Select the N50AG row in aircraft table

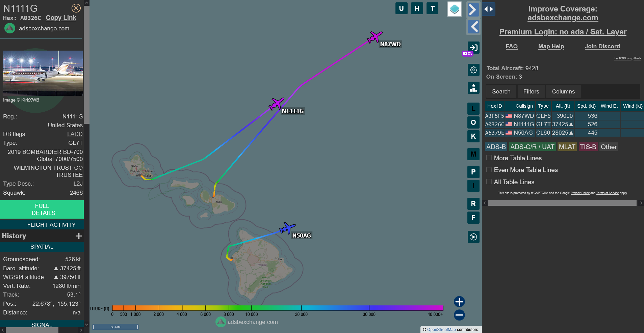coord(564,133)
